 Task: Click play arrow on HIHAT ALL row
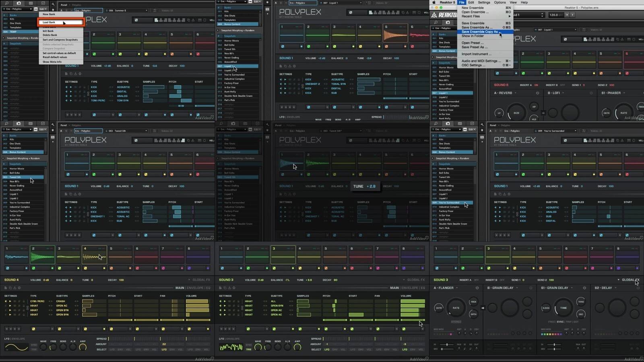(225, 301)
